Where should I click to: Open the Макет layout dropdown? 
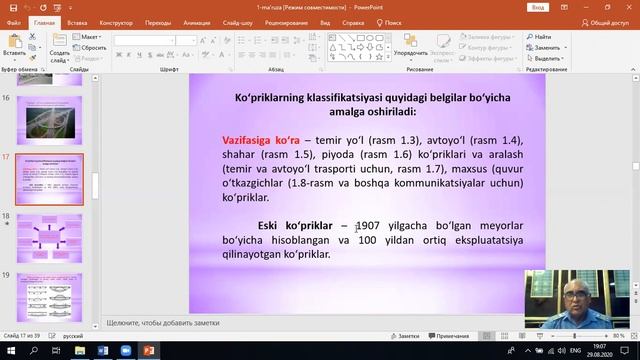pos(87,37)
